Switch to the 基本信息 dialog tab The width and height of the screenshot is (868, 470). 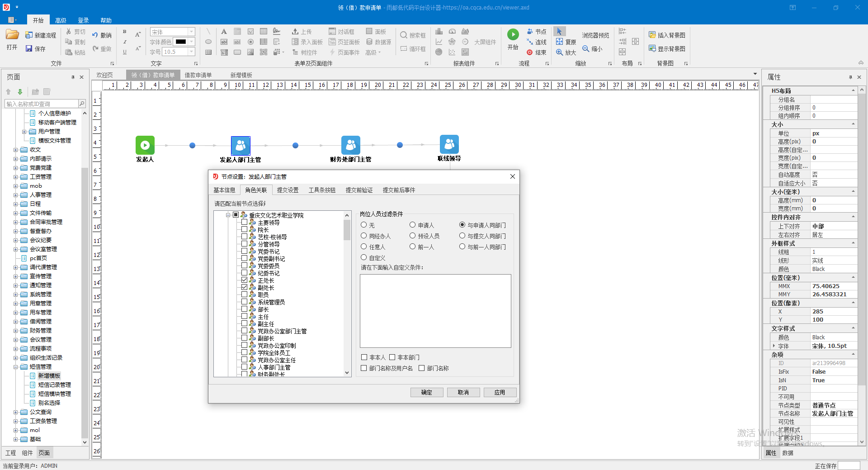(x=224, y=190)
